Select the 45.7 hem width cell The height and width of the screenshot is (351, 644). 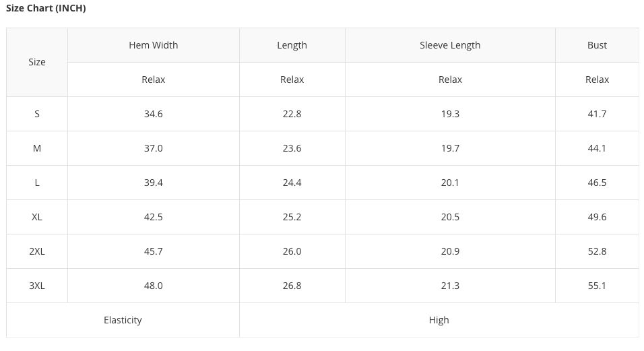(154, 251)
